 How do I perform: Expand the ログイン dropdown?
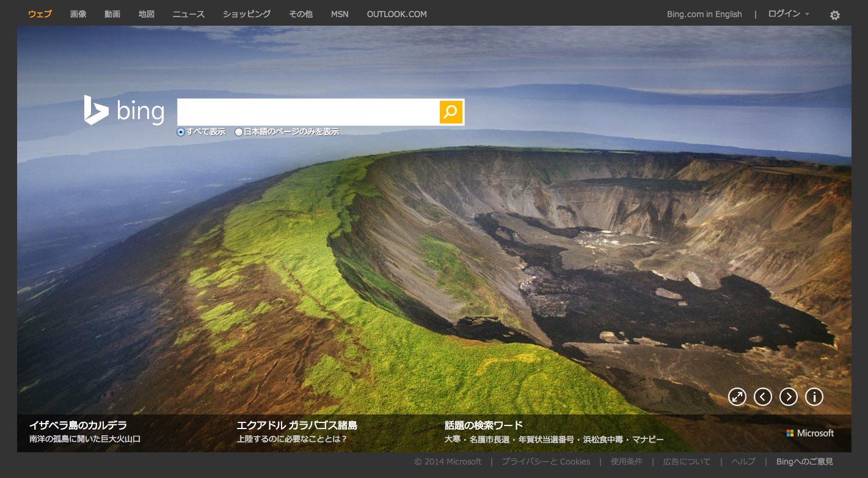tap(789, 14)
